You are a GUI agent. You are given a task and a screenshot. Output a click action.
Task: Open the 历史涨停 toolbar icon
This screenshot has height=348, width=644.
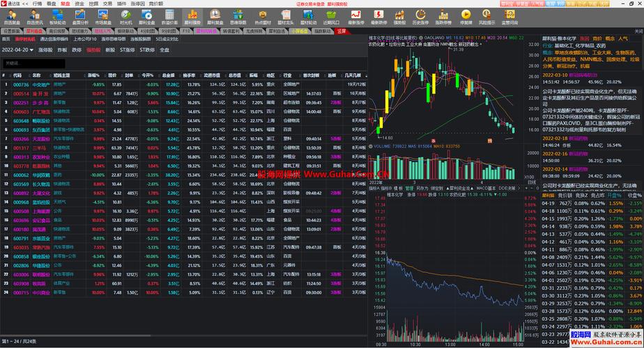click(x=420, y=17)
